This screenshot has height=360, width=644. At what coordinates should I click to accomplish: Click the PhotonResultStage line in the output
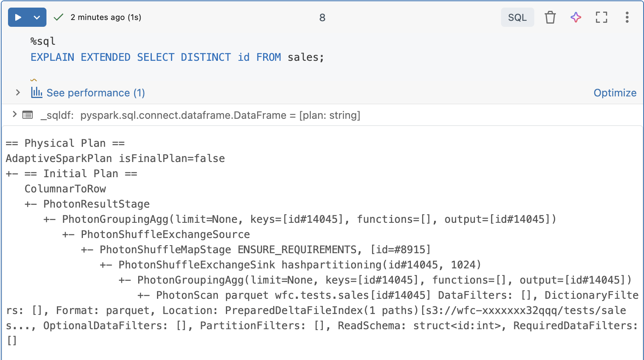[x=96, y=204]
